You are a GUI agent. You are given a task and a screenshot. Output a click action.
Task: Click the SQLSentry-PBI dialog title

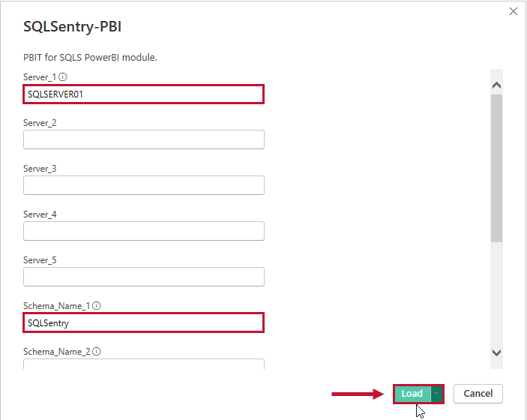(x=72, y=26)
